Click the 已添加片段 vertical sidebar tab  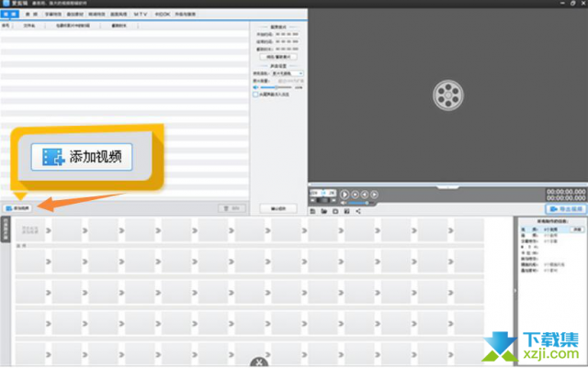pyautogui.click(x=6, y=229)
